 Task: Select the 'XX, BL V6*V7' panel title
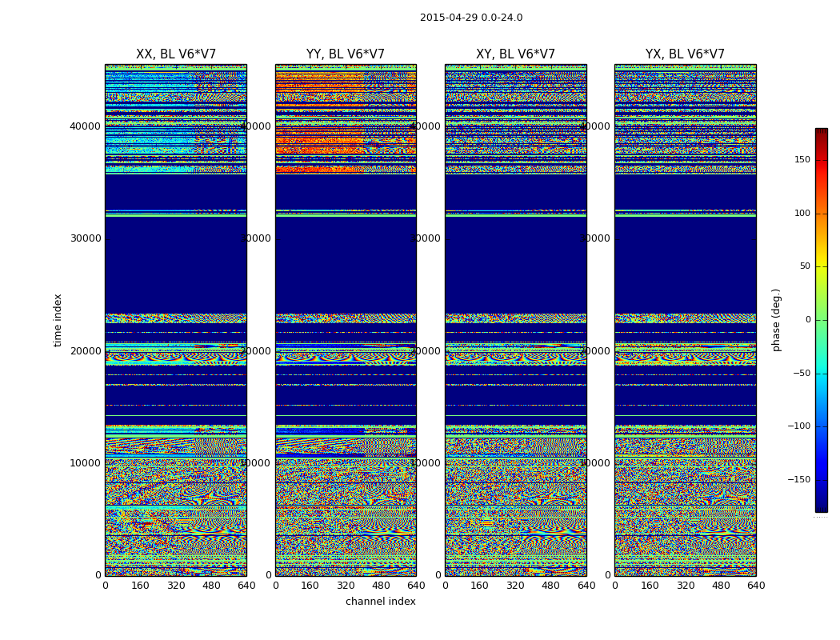pos(176,54)
